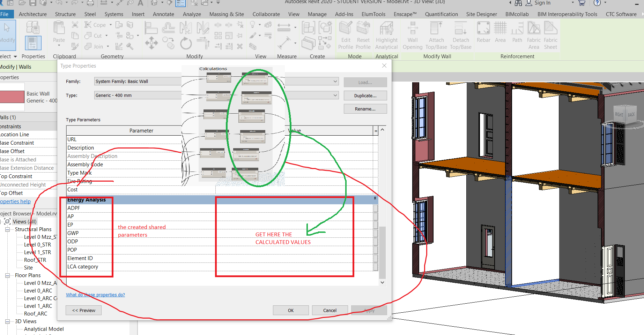Click the Open folder icon in quick access
Screen dimensions: 644x335
(x=22, y=3)
